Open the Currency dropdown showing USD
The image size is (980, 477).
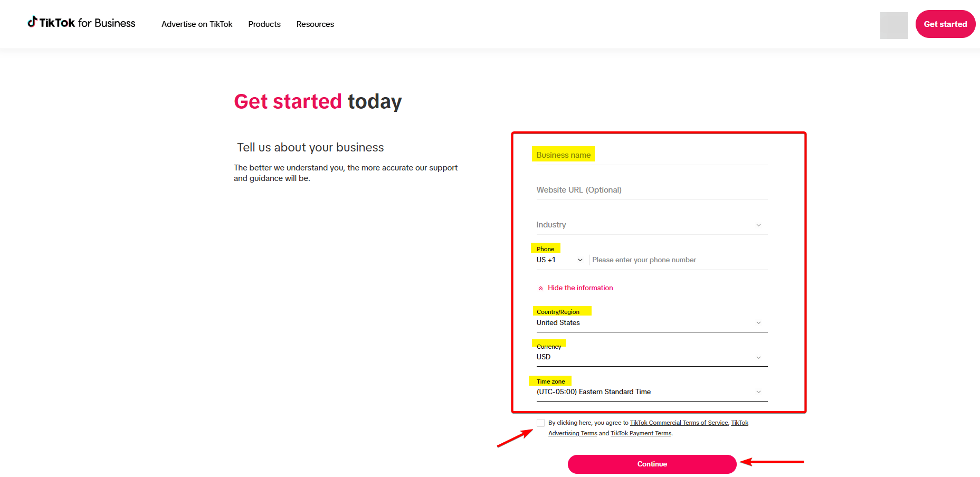click(x=758, y=357)
